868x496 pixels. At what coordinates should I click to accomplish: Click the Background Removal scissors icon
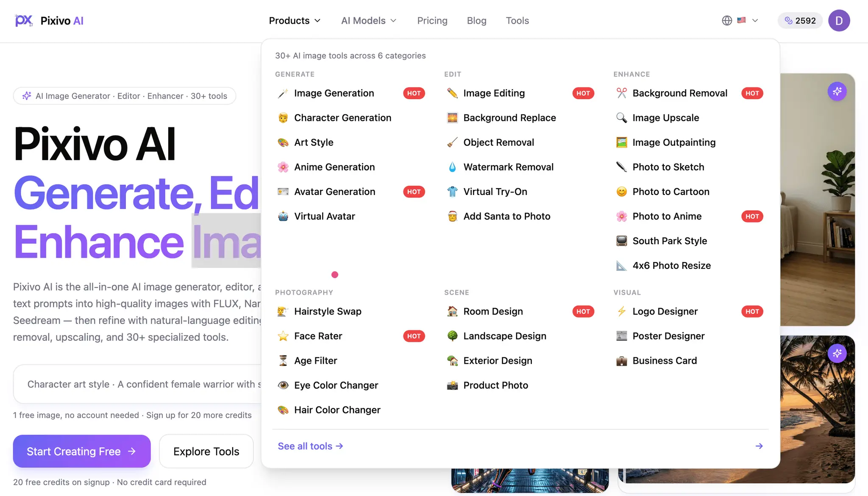(621, 93)
